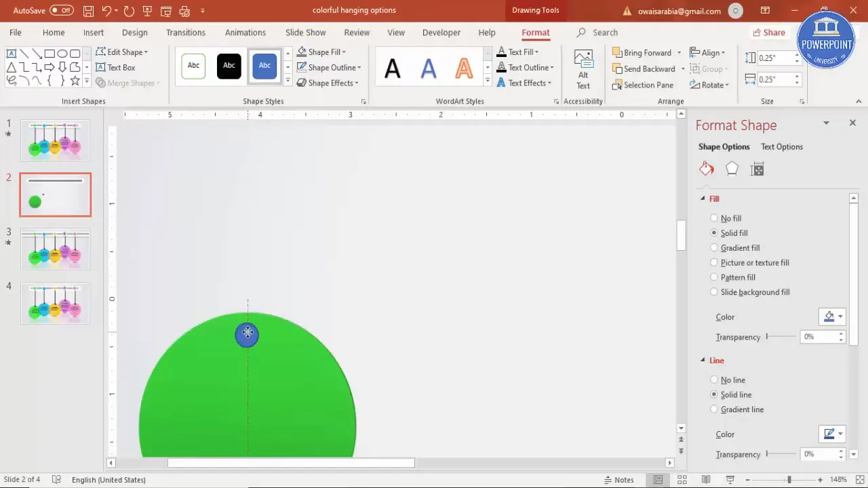Image resolution: width=868 pixels, height=488 pixels.
Task: Open the File menu
Action: (x=16, y=33)
